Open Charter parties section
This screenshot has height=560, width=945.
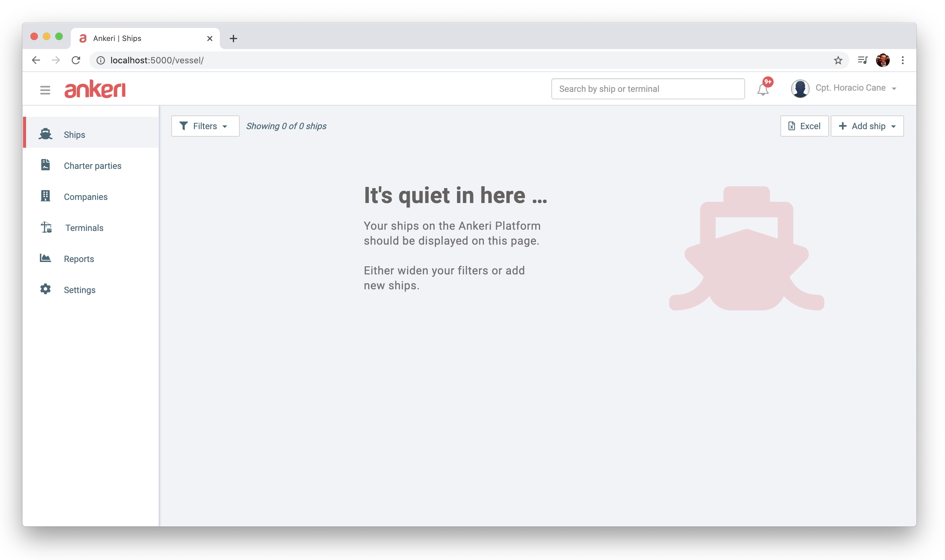[91, 166]
